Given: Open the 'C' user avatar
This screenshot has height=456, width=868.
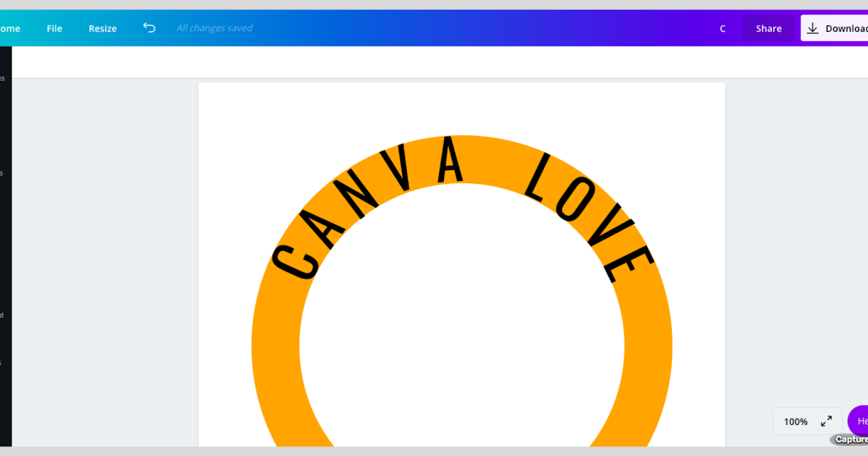Looking at the screenshot, I should pyautogui.click(x=723, y=28).
